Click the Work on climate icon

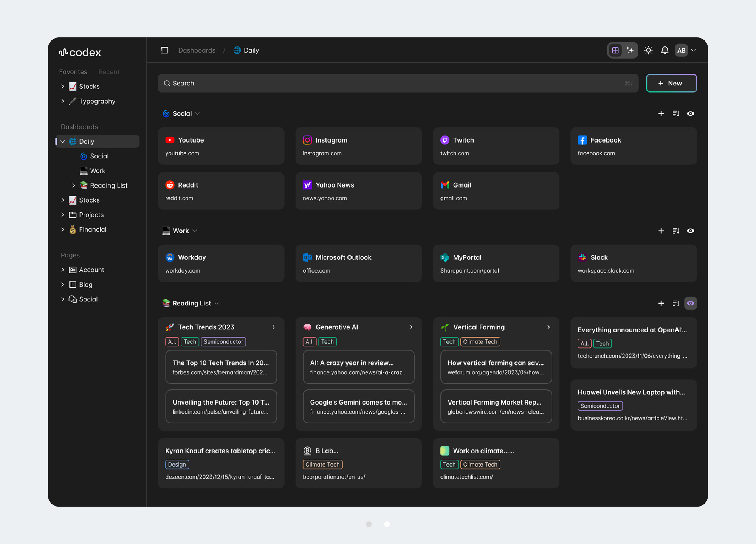pyautogui.click(x=445, y=451)
